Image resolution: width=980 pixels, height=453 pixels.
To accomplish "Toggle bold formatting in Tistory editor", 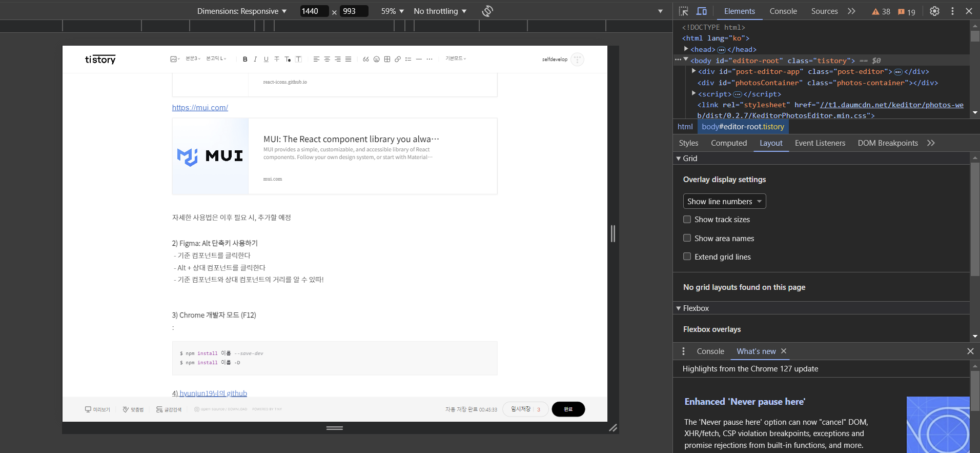I will coord(245,59).
